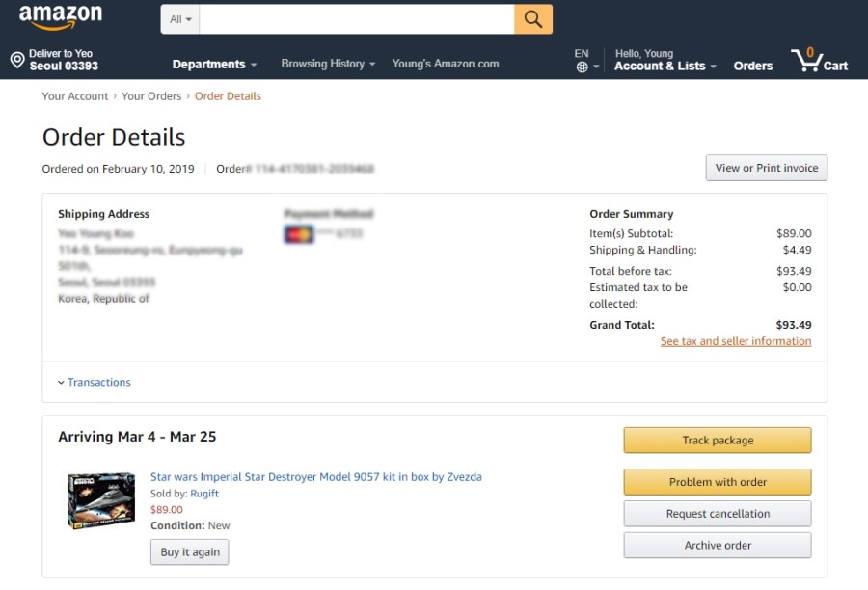Click the Mastercard payment icon
Viewport: 868px width, 590px height.
tap(299, 234)
